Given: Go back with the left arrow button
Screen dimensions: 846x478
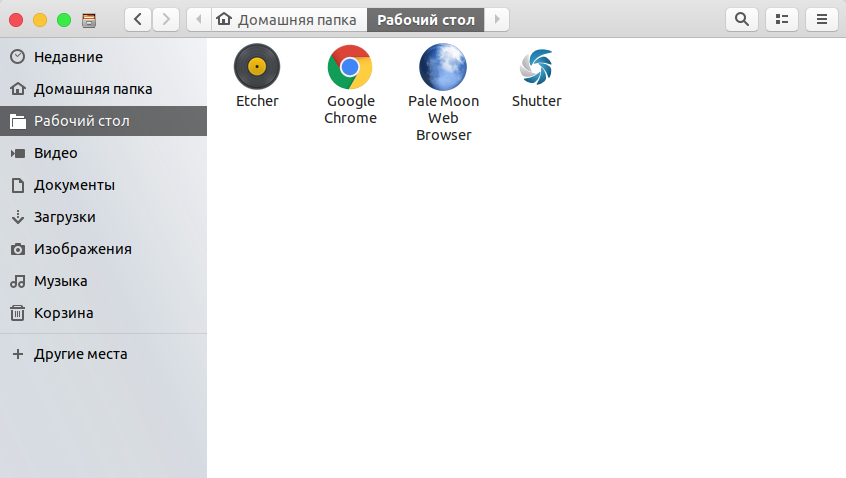Looking at the screenshot, I should 138,19.
